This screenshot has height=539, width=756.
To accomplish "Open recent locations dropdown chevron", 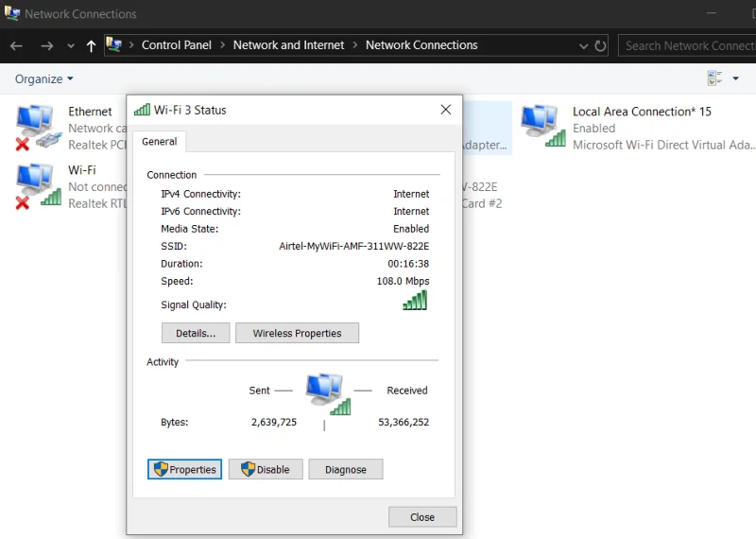I will tap(71, 45).
